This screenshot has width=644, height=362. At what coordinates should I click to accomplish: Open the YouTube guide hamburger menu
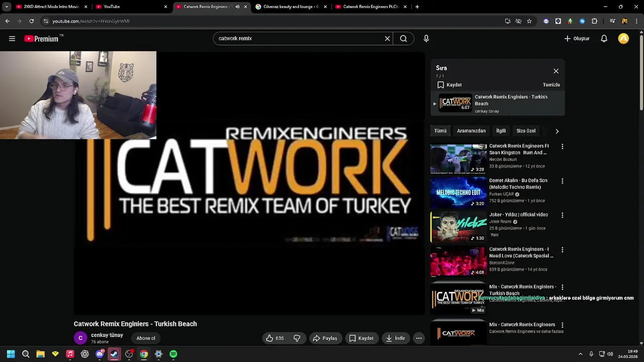12,39
